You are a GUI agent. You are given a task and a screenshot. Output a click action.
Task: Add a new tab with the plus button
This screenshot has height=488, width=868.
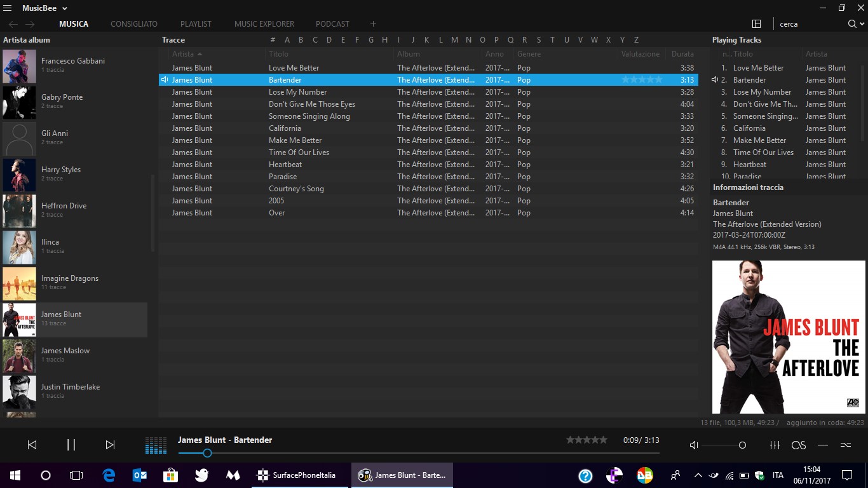pyautogui.click(x=373, y=24)
